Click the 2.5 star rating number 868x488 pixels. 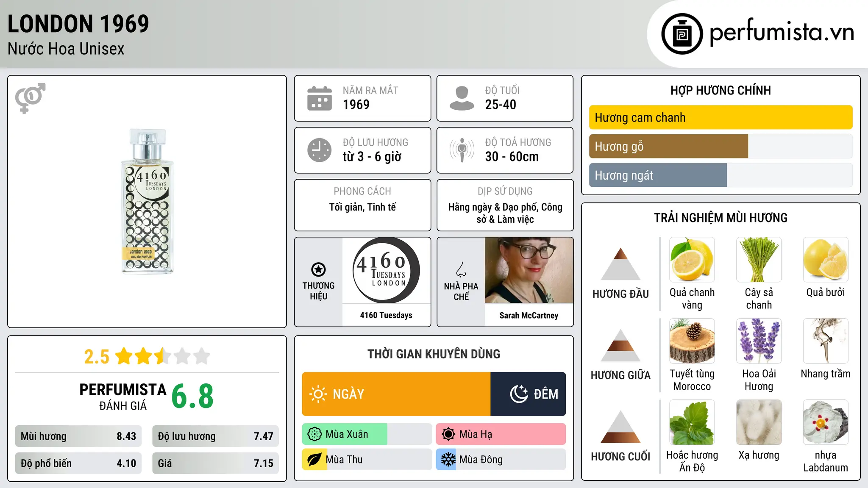[x=97, y=357]
